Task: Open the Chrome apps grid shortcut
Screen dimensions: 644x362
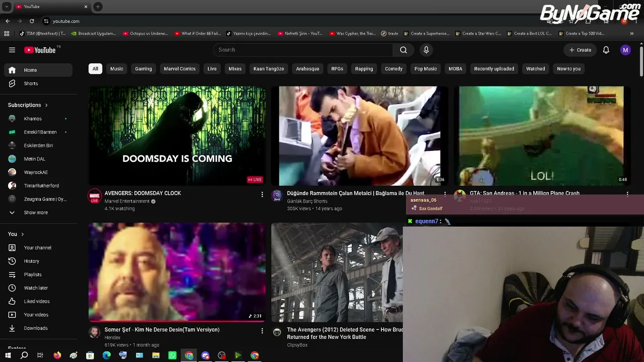Action: coord(7,34)
